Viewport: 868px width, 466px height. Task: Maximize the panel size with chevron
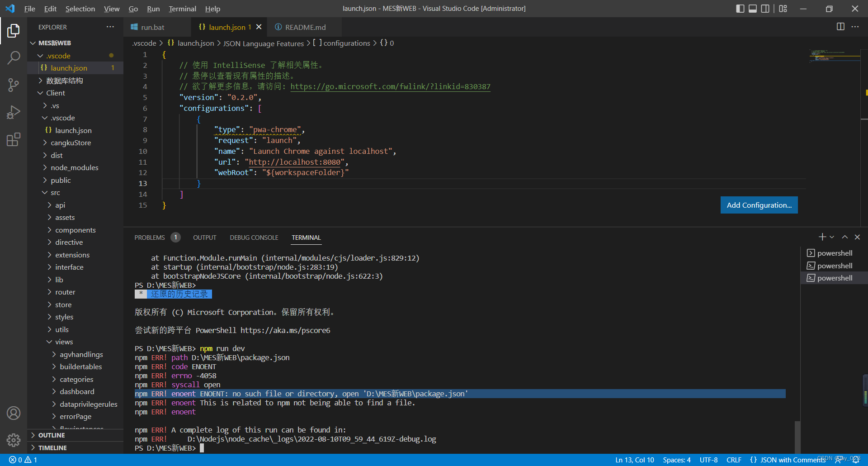click(x=844, y=237)
